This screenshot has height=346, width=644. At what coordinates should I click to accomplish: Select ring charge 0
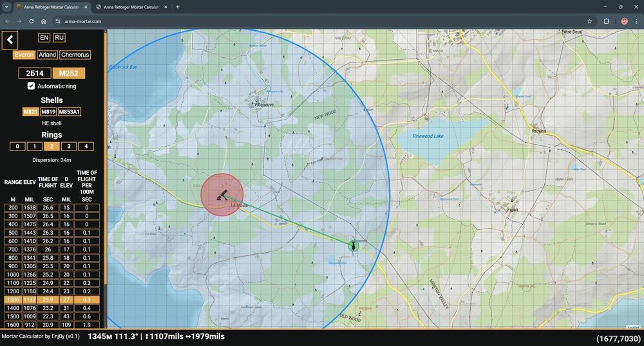[x=17, y=147]
